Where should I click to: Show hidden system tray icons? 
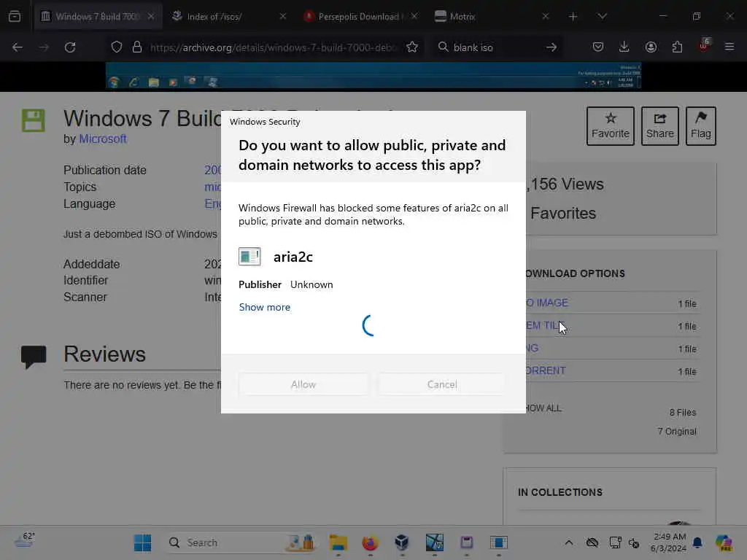569,542
